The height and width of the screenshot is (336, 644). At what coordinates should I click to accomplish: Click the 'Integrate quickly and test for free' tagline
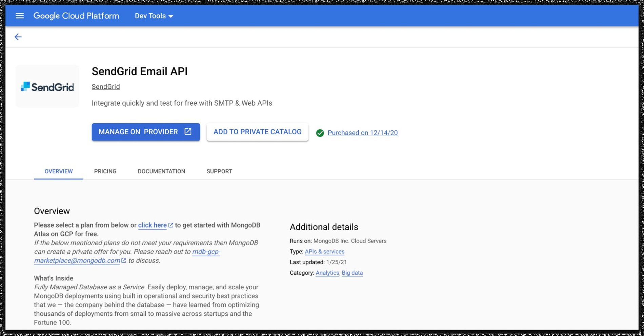[x=182, y=103]
